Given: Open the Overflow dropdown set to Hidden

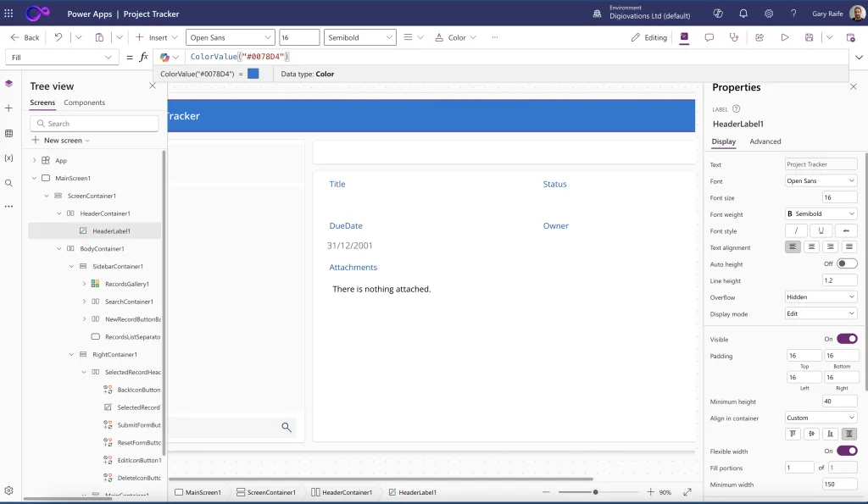Looking at the screenshot, I should [821, 297].
